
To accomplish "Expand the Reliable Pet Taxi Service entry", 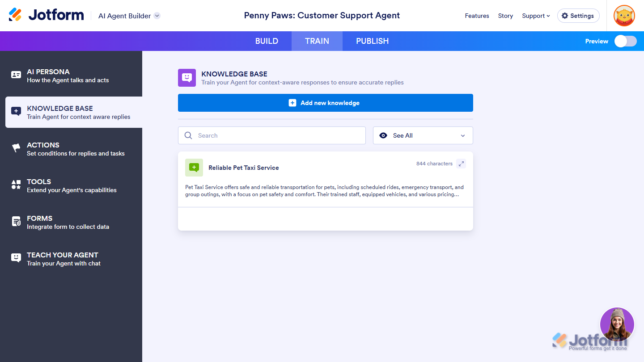I will (x=461, y=164).
